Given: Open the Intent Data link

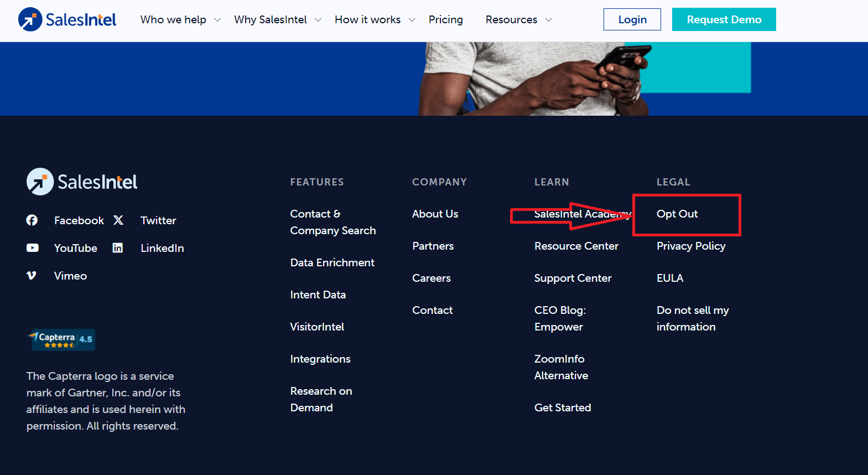Looking at the screenshot, I should 318,295.
